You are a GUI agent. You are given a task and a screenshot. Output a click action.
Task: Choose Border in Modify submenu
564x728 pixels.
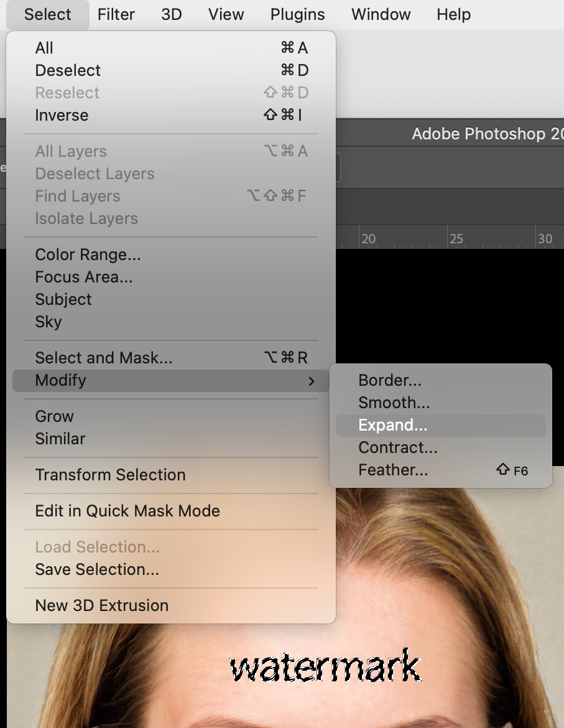(x=441, y=380)
